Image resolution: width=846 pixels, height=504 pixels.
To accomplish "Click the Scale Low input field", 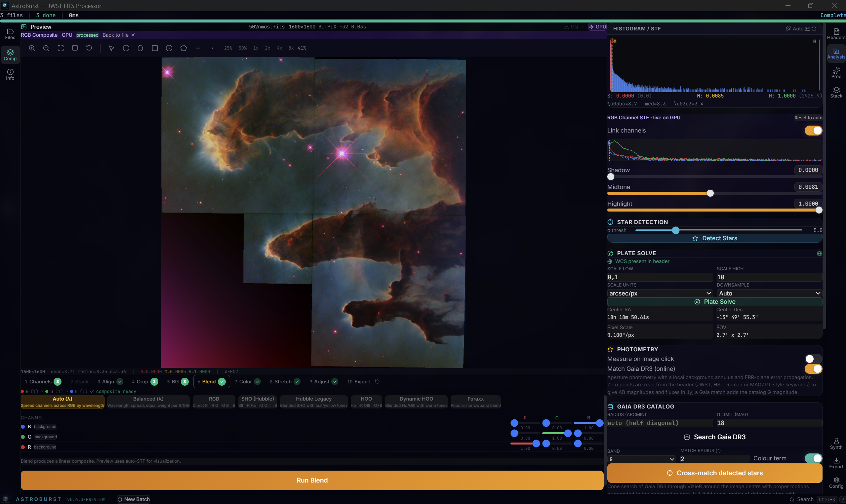I will click(x=660, y=278).
